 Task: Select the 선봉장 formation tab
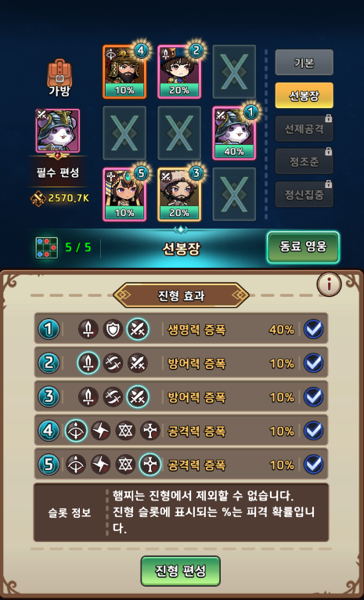(304, 95)
